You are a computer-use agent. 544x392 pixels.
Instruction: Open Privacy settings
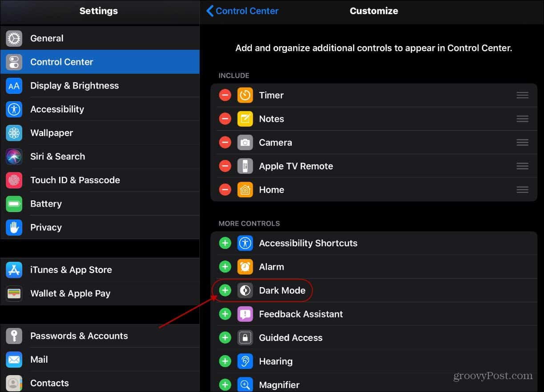point(100,227)
